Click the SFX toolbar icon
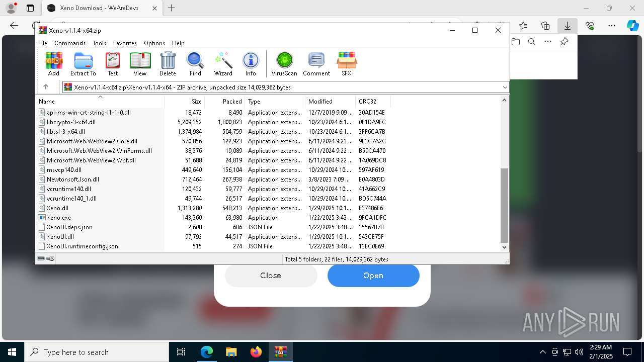 347,64
